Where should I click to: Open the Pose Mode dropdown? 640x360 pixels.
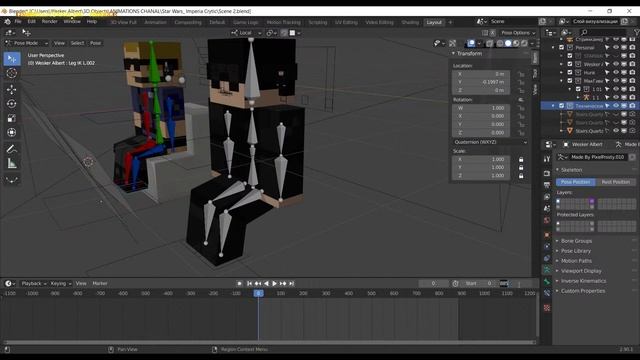tap(26, 43)
